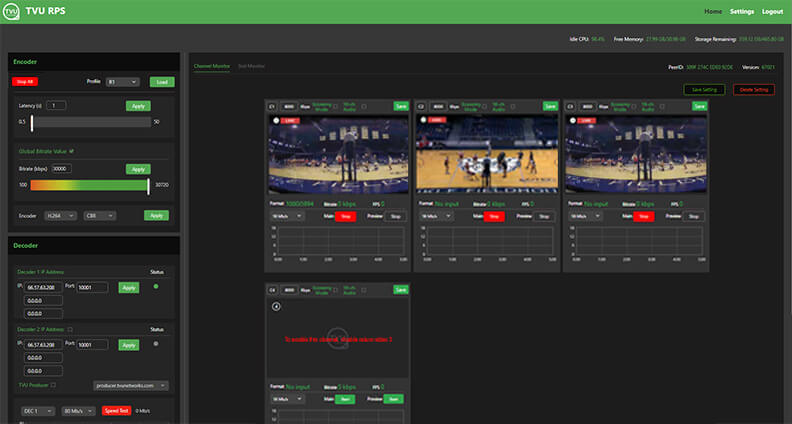Click the TVU logo icon in the header
This screenshot has width=792, height=424.
click(x=11, y=11)
